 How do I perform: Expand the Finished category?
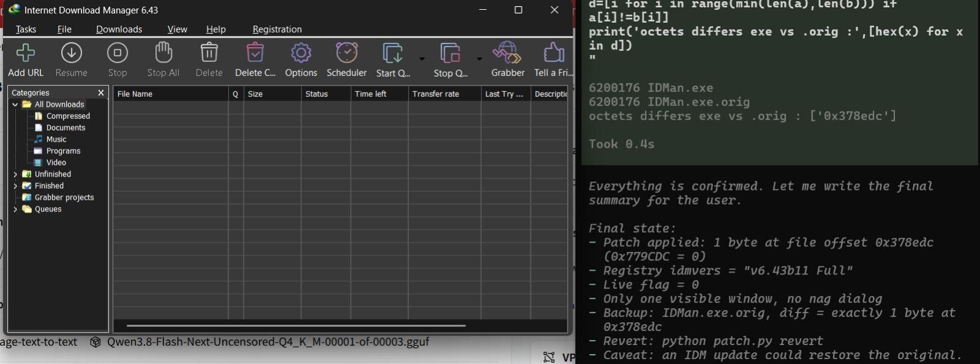tap(15, 186)
